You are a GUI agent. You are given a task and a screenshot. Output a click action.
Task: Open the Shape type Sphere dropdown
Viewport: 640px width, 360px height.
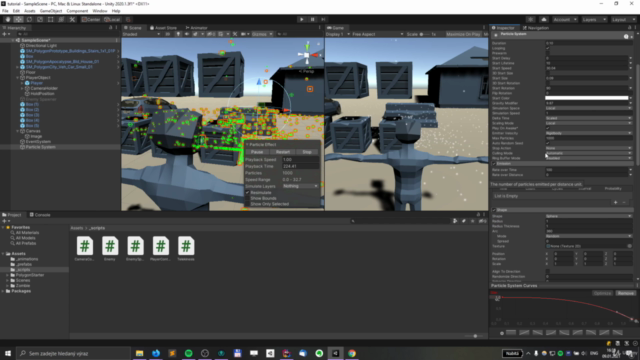click(x=589, y=216)
